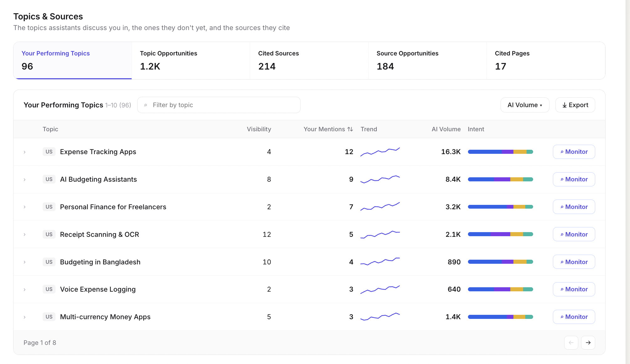Click the Receipt Scanning & OCR trend sparkline

(x=380, y=234)
